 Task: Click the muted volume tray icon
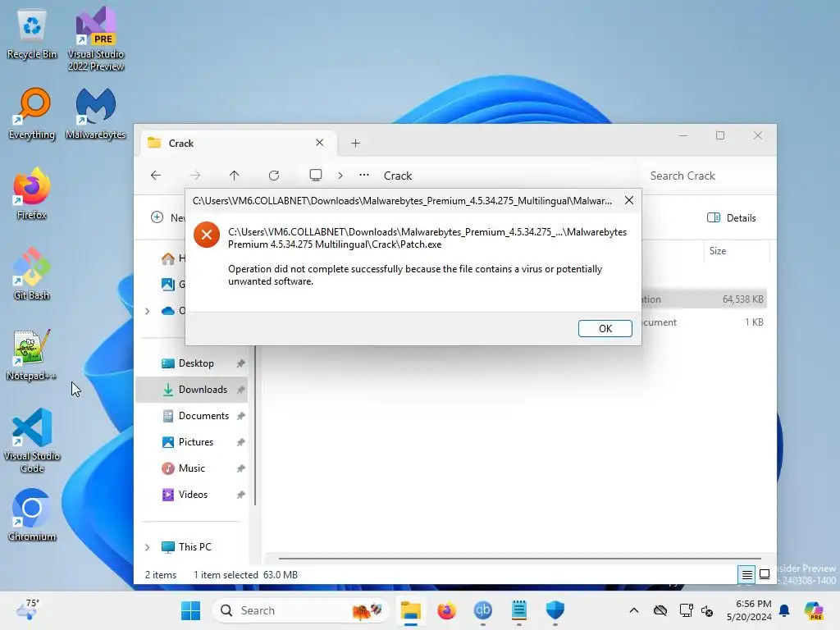707,610
